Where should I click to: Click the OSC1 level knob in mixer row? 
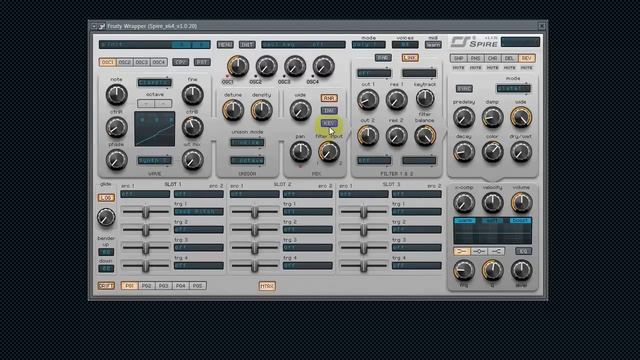[x=238, y=66]
